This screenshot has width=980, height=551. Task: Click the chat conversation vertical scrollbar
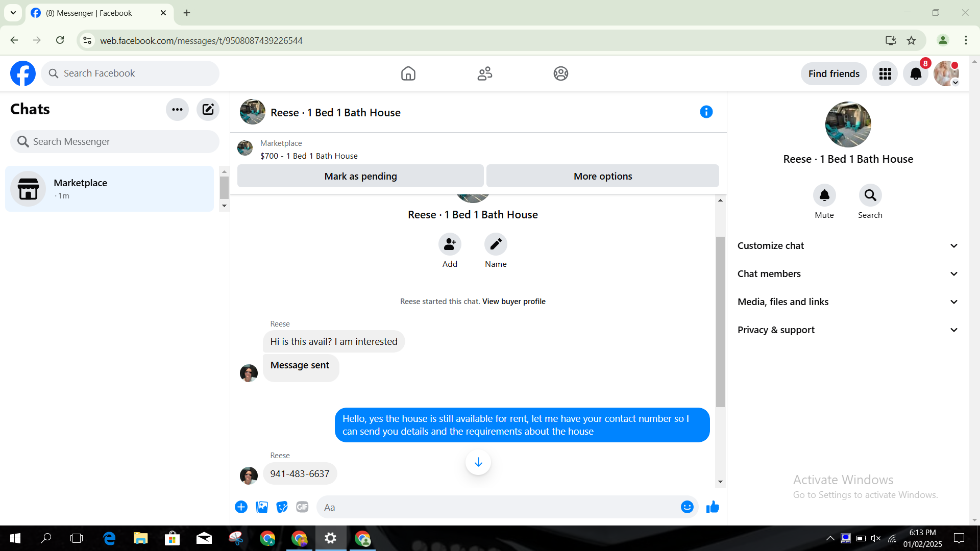coord(720,321)
